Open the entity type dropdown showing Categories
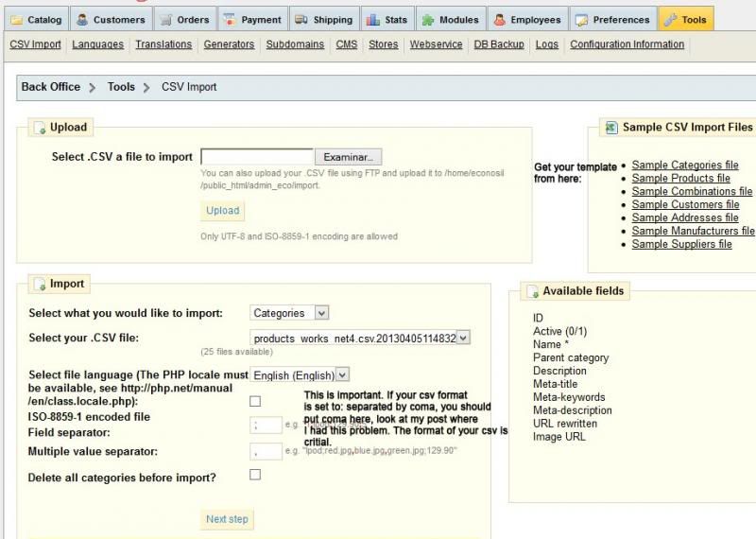Viewport: 756px width, 539px height. [x=290, y=313]
